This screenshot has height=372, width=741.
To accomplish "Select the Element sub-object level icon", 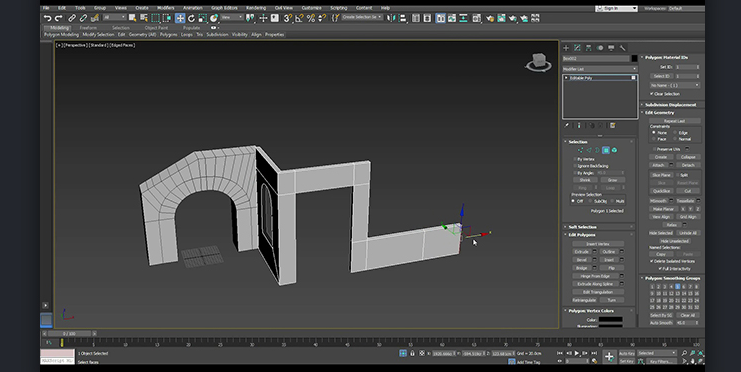I will point(614,150).
